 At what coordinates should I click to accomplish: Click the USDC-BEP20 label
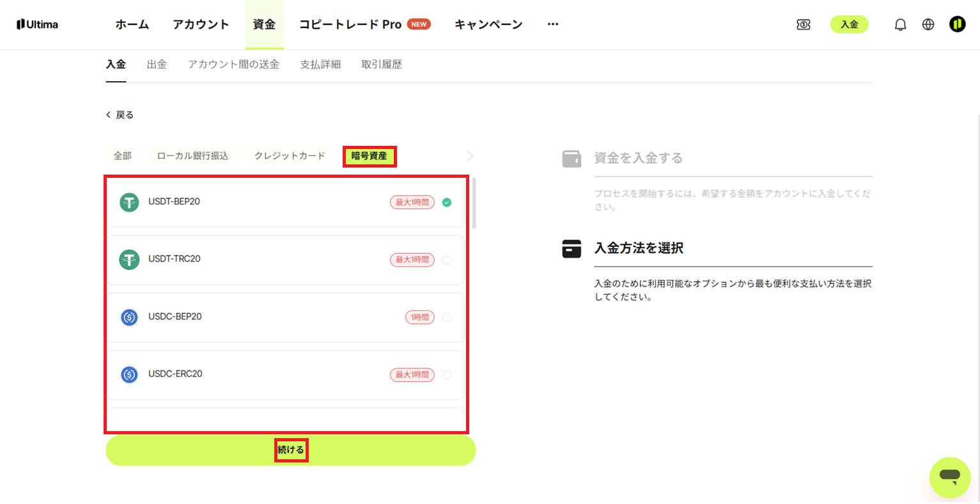point(175,317)
